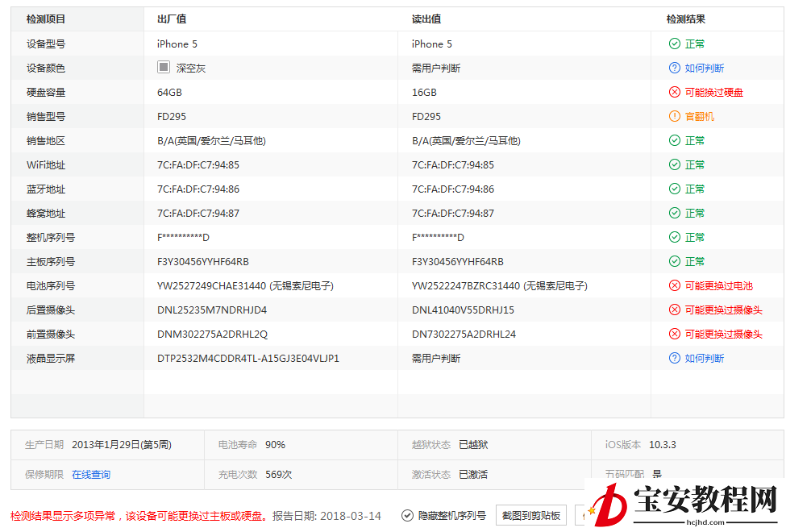
Task: Click the red X icon in 电池序列号 row
Action: tap(674, 286)
